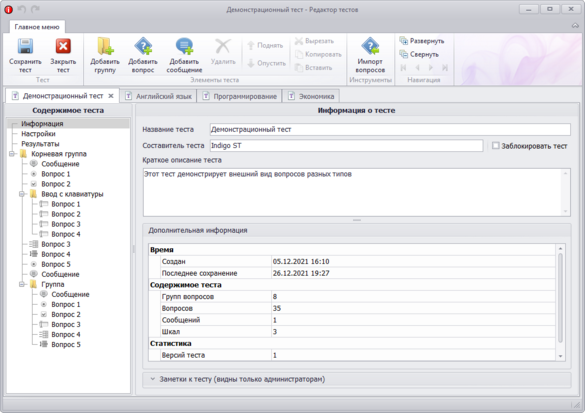Click the Добавить вопрос icon
The width and height of the screenshot is (585, 413).
143,46
